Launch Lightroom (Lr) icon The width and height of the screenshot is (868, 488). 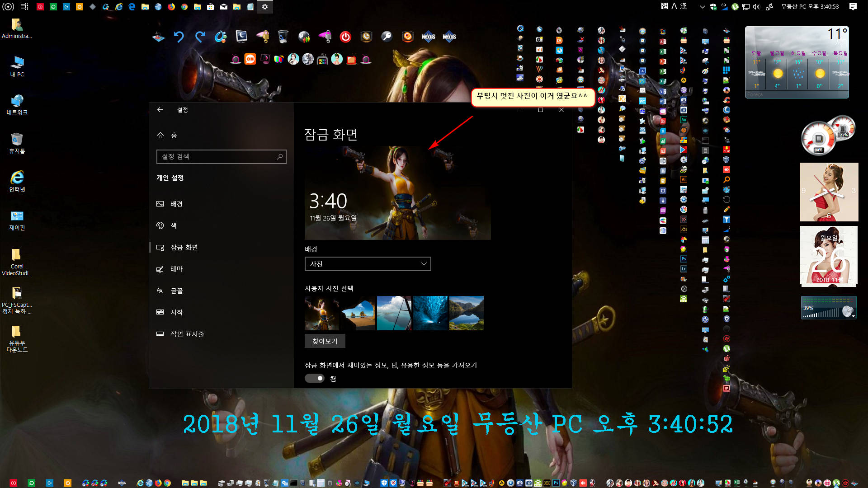pyautogui.click(x=684, y=269)
